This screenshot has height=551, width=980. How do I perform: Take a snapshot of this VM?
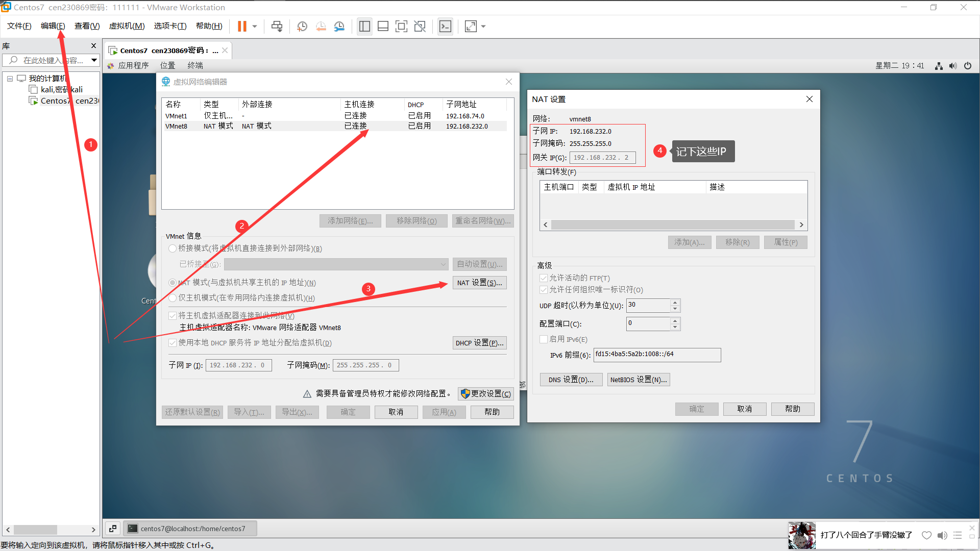[302, 27]
